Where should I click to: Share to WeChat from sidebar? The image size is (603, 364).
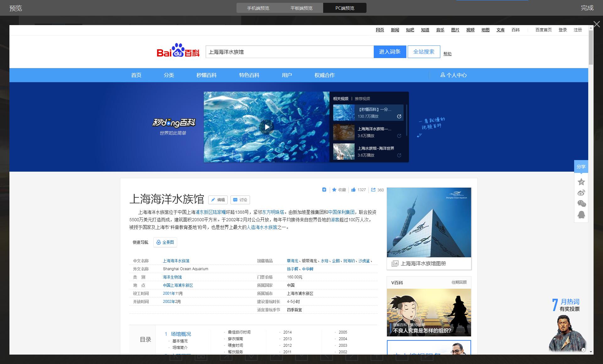pos(581,204)
